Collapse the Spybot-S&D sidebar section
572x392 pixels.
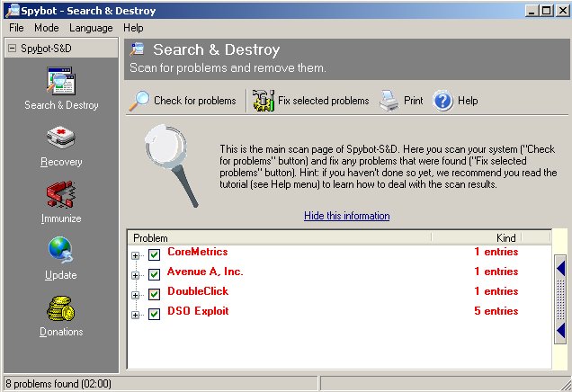coord(12,49)
